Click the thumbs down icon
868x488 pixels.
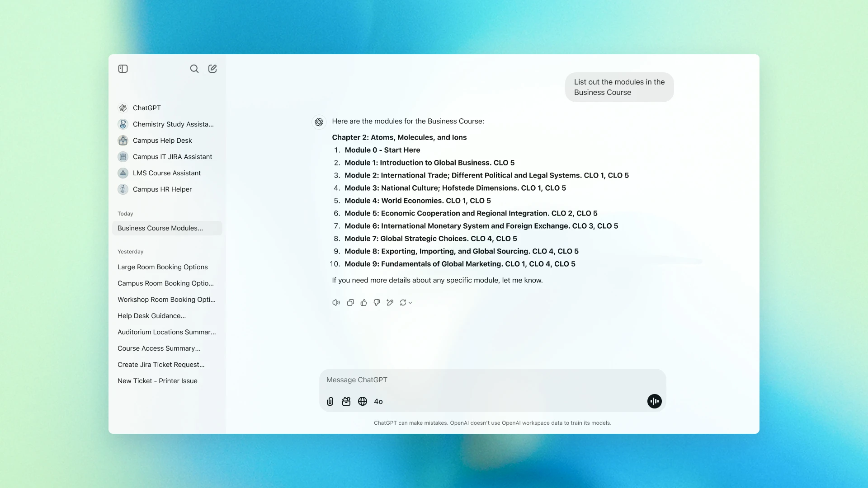[377, 303]
